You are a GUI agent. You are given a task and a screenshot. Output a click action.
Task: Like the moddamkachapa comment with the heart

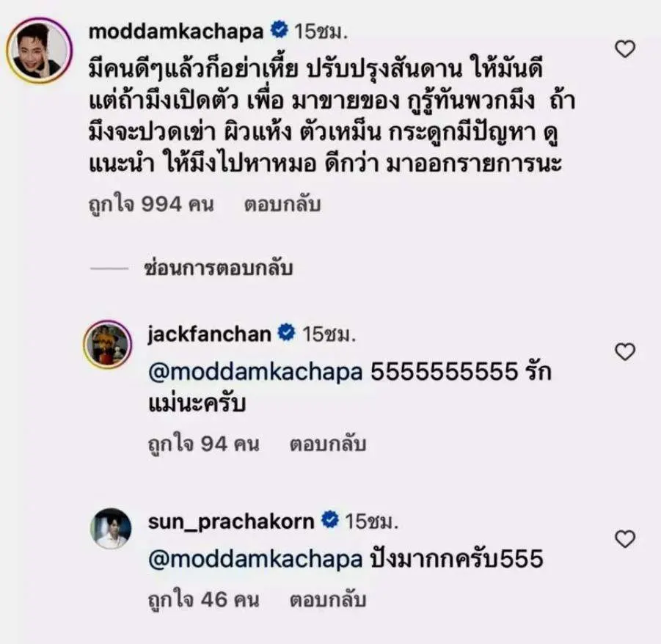tap(625, 49)
